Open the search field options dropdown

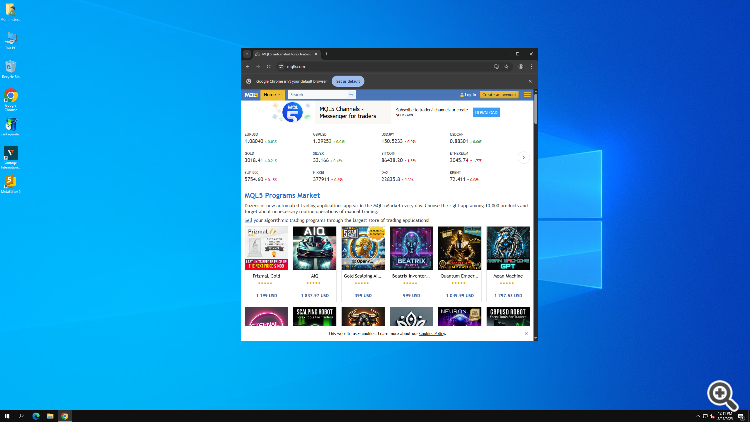click(x=351, y=95)
